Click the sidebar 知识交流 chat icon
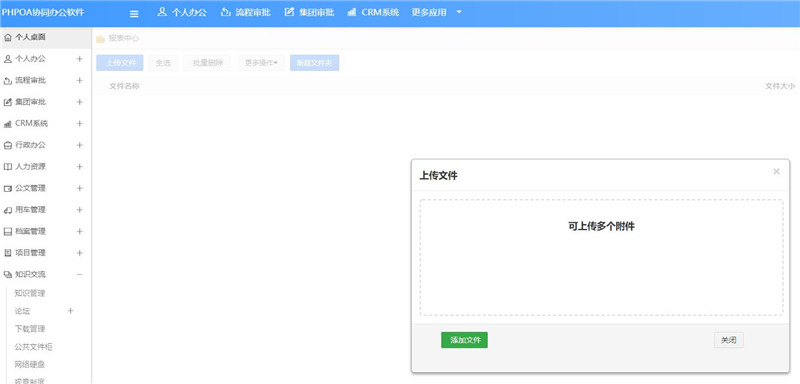Screen dimensions: 800x384 click(x=8, y=274)
